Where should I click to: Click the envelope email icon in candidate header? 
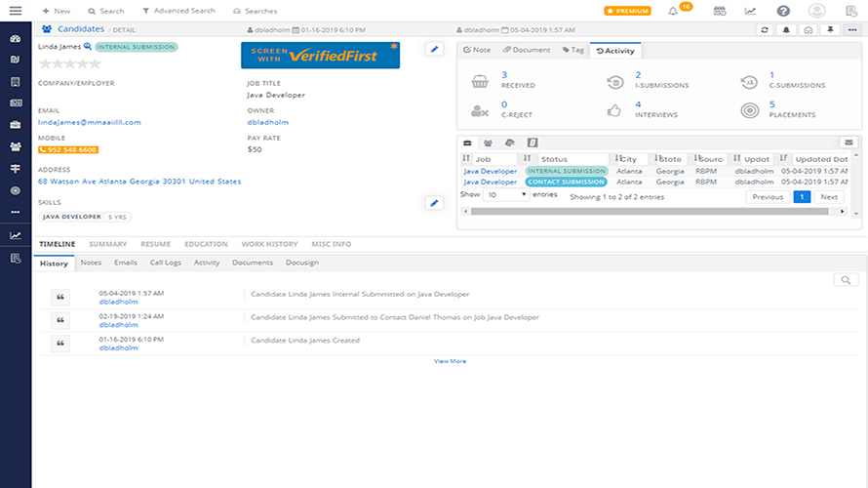[x=809, y=30]
